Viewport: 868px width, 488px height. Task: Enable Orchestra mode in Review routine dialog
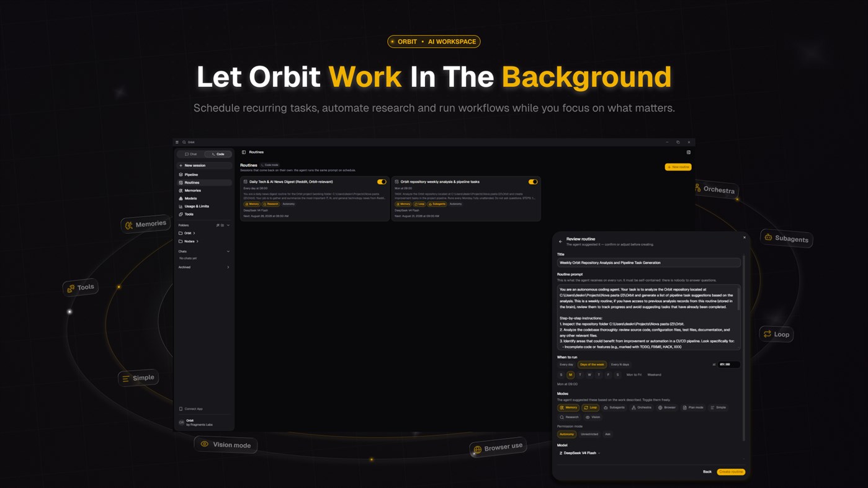click(642, 407)
